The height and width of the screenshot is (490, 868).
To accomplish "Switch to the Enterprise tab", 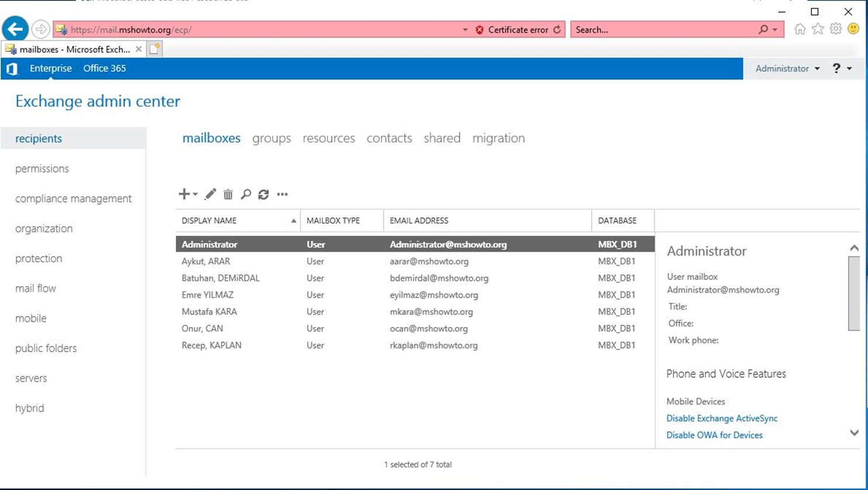I will coord(51,68).
